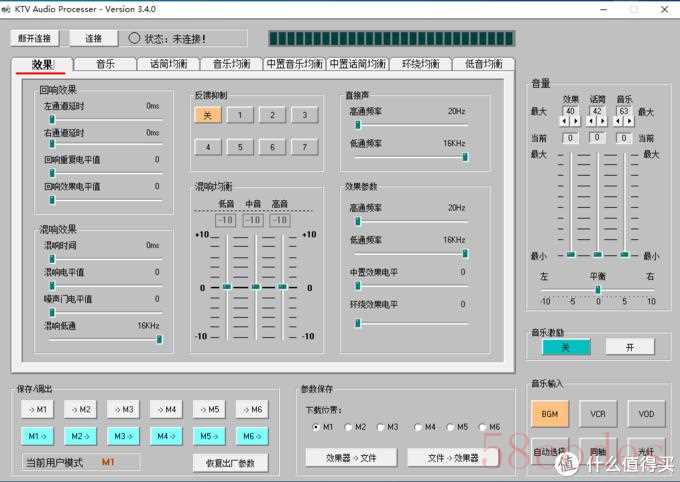Click the 直接声 高通频率 slider handle
The image size is (680, 482).
[x=358, y=125]
